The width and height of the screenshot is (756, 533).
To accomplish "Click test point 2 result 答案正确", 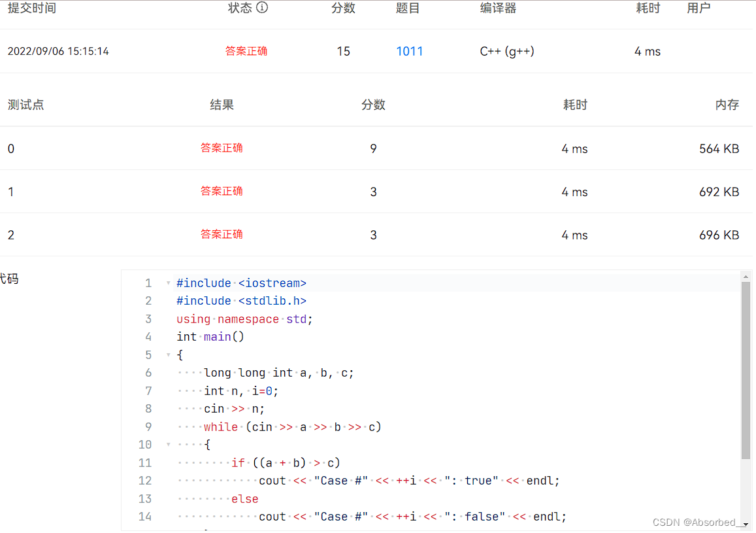I will (x=222, y=235).
